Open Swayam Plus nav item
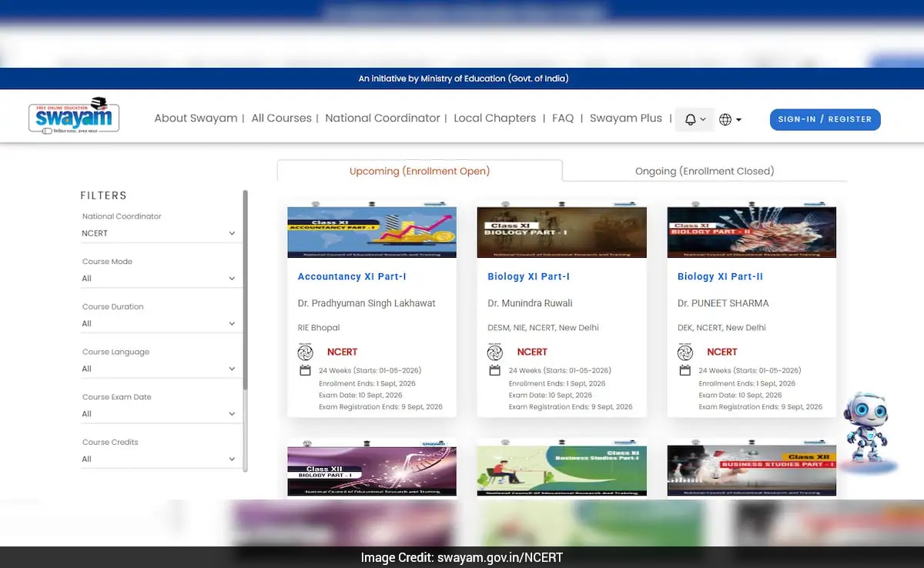Screen dimensions: 924x568 626,119
